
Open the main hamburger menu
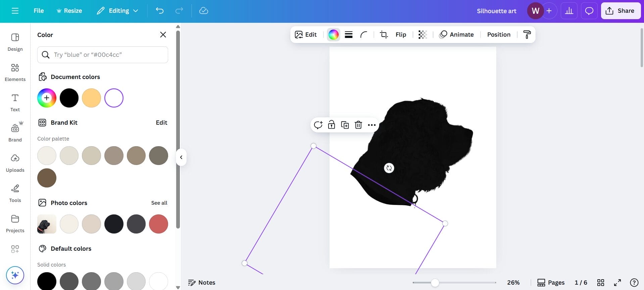point(15,11)
